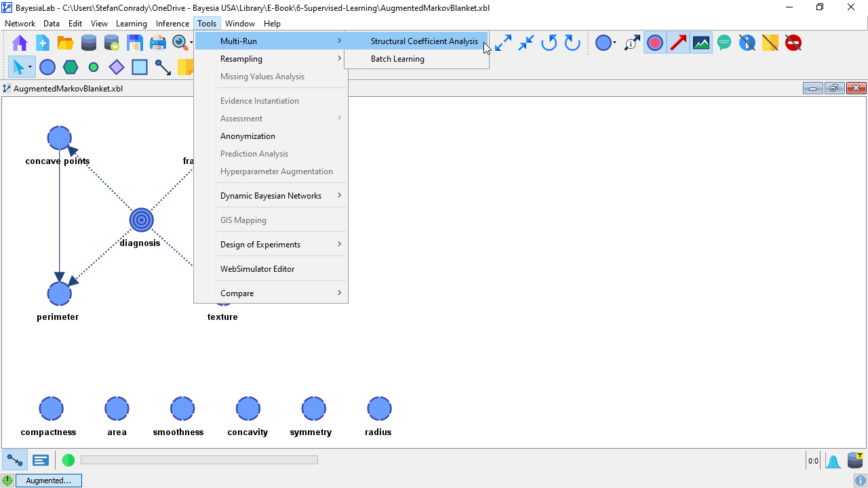Viewport: 868px width, 488px height.
Task: Select the small green circle node tool
Action: click(94, 67)
